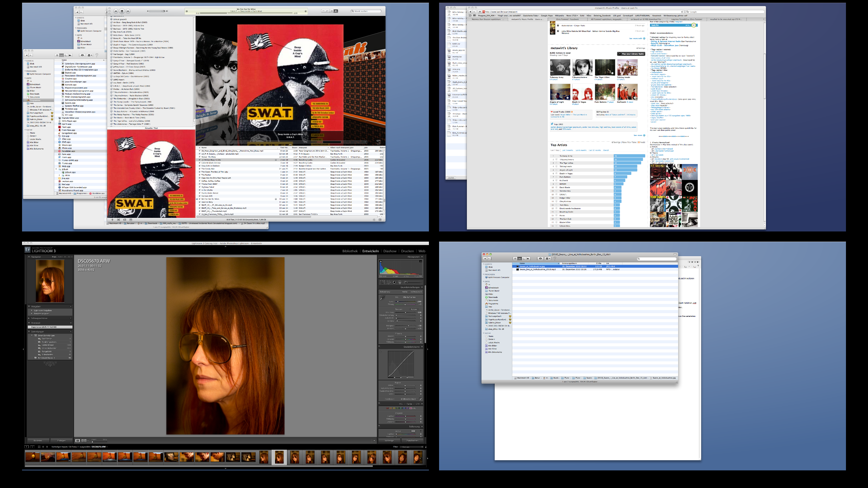Collapse the Gradationskurve panel
868x488 pixels.
pyautogui.click(x=422, y=347)
